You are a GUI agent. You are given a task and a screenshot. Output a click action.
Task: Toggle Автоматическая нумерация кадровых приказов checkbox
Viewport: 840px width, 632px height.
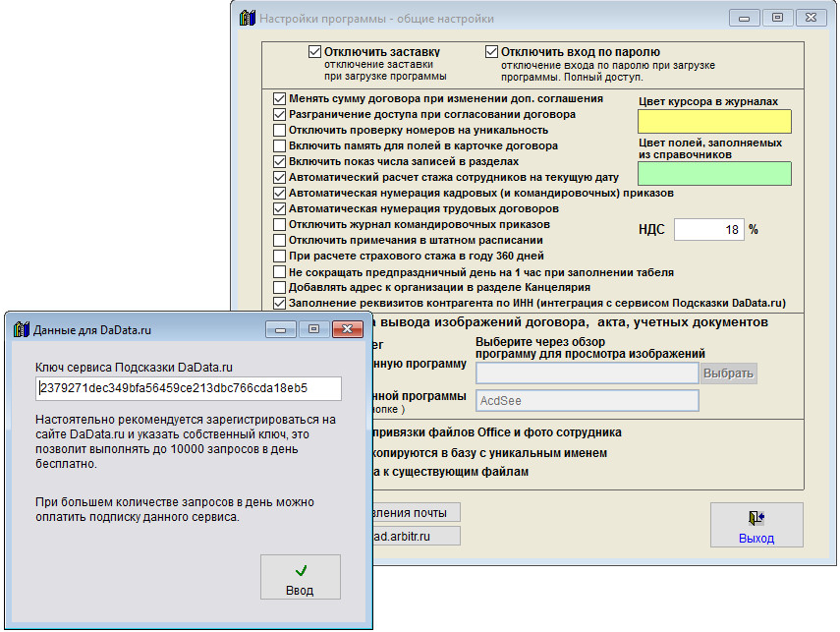[x=279, y=193]
